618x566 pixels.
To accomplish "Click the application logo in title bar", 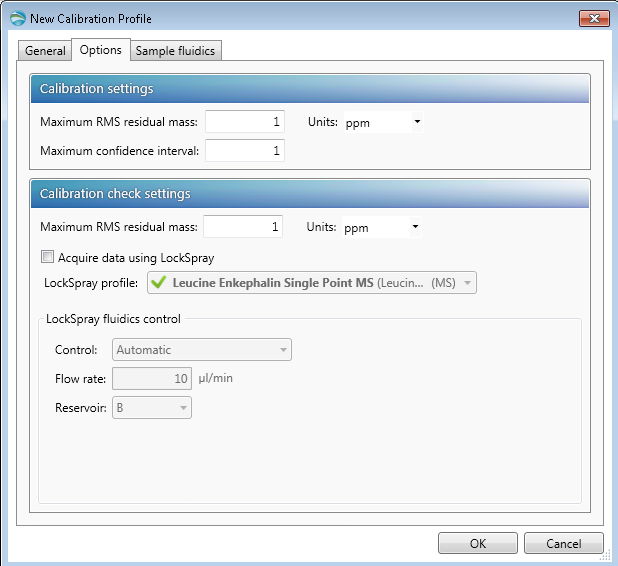I will click(x=18, y=19).
